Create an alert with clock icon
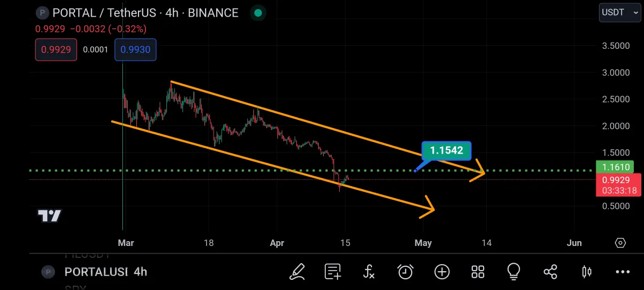 (405, 272)
